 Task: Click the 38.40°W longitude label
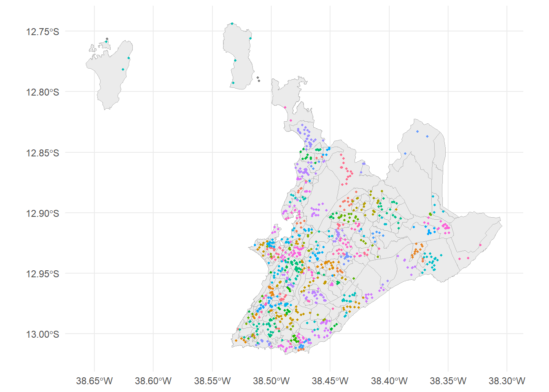coord(389,381)
